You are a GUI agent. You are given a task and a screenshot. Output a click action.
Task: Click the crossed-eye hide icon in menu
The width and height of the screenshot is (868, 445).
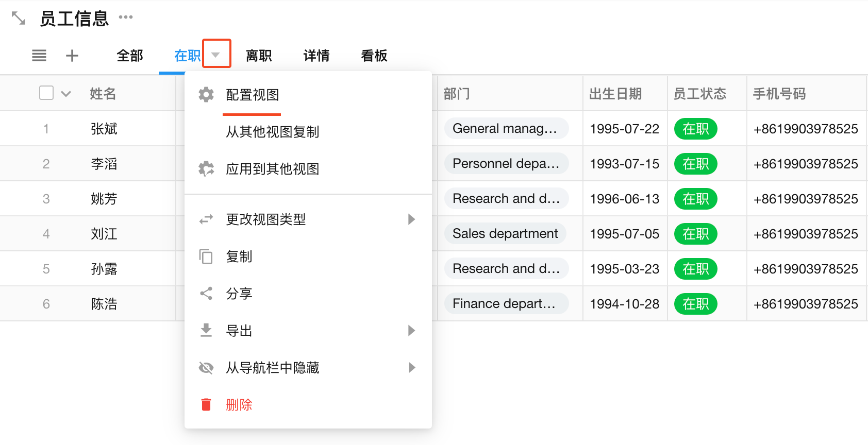click(206, 368)
